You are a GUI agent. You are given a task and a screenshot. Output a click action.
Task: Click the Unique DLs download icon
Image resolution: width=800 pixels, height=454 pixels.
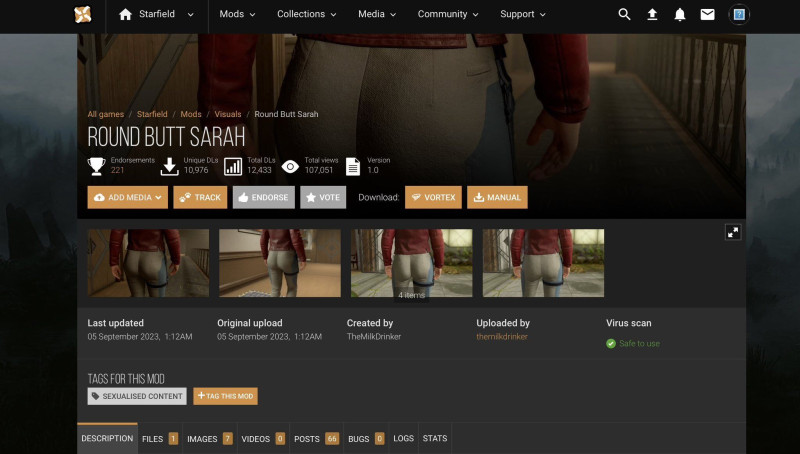click(x=169, y=166)
